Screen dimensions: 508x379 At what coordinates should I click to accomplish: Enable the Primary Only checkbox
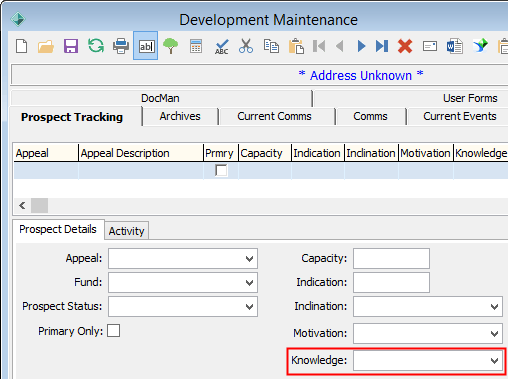click(113, 331)
